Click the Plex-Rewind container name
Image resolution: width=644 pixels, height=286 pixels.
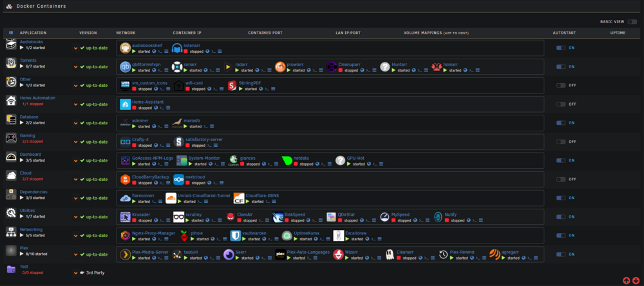click(x=462, y=253)
